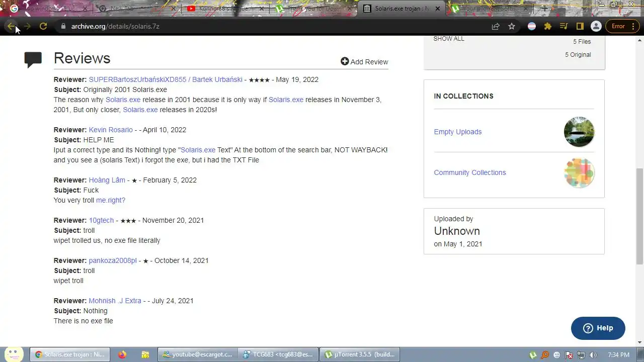The width and height of the screenshot is (644, 362).
Task: Open the Chrome profile avatar
Action: pos(596,26)
